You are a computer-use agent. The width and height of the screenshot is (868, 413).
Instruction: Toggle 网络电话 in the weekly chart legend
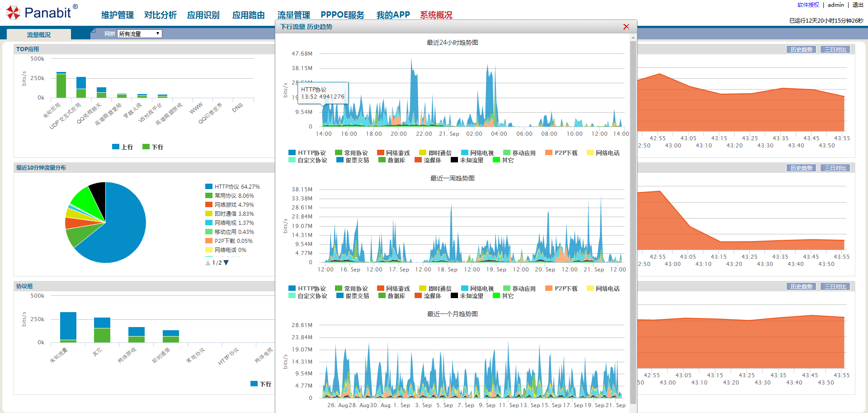[603, 289]
